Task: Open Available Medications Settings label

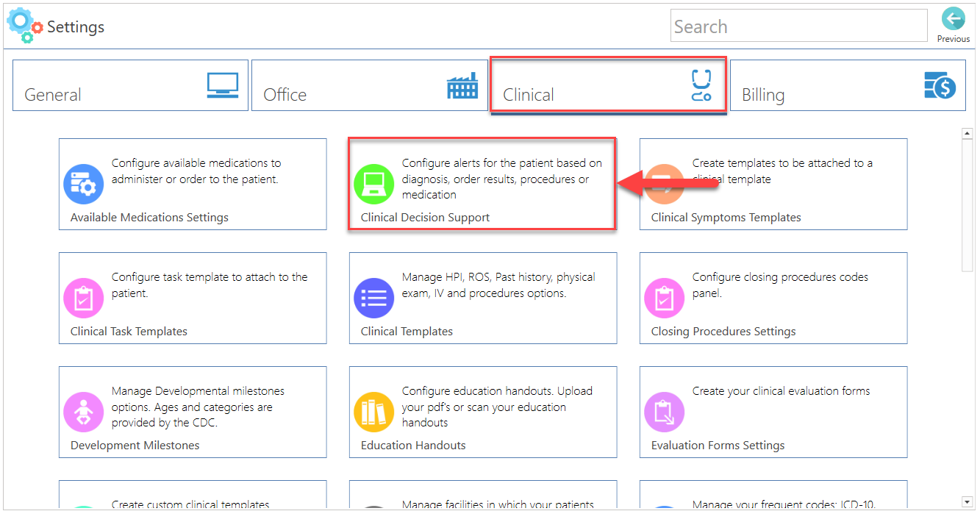Action: [149, 218]
